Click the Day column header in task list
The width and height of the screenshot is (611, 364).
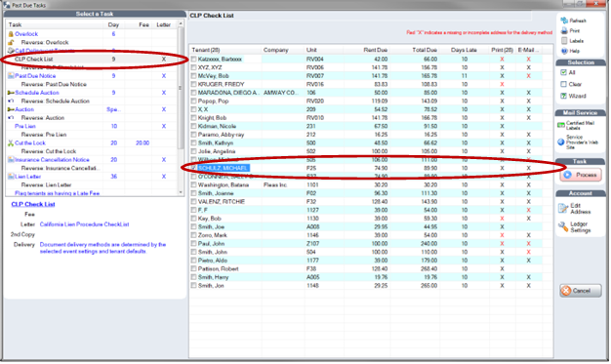click(x=113, y=24)
